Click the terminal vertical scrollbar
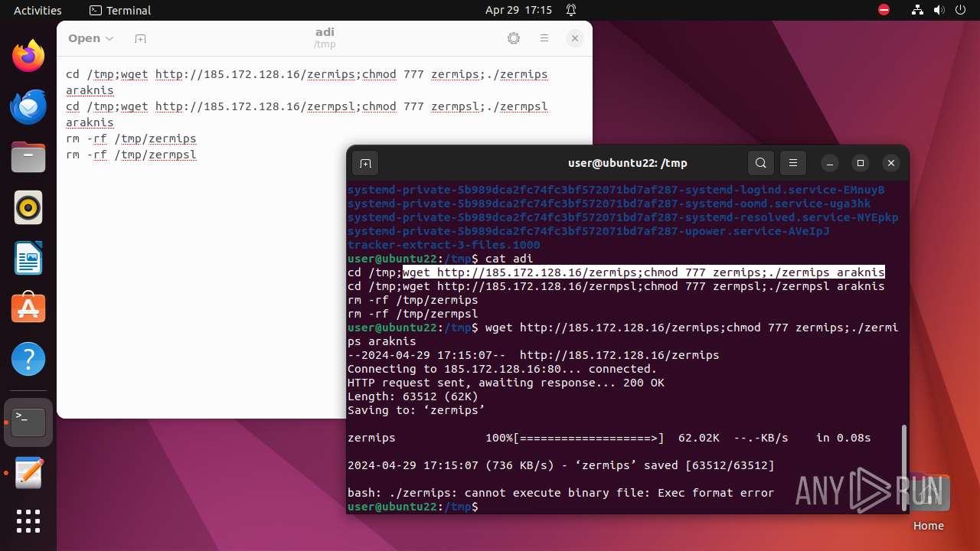The image size is (980, 551). pyautogui.click(x=904, y=466)
